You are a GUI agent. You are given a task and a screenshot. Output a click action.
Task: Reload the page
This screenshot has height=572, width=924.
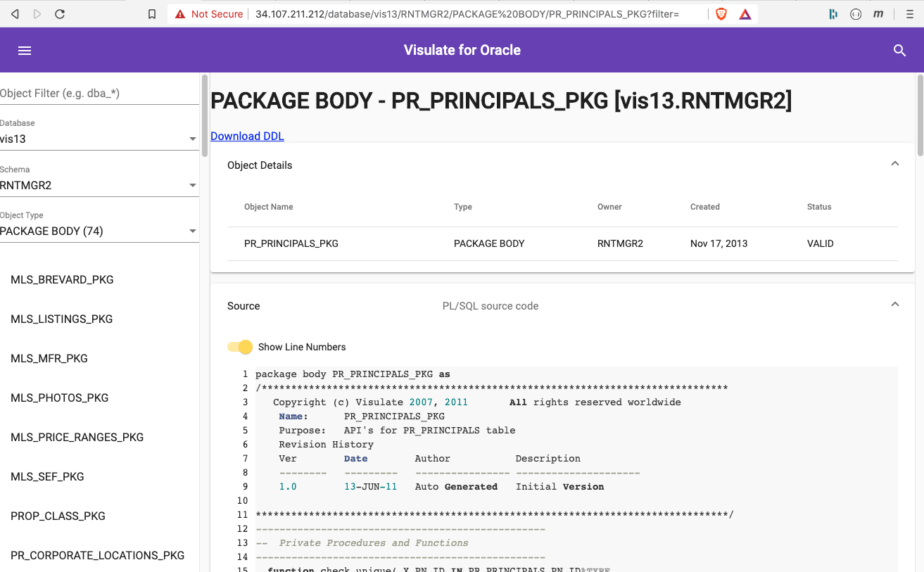60,14
